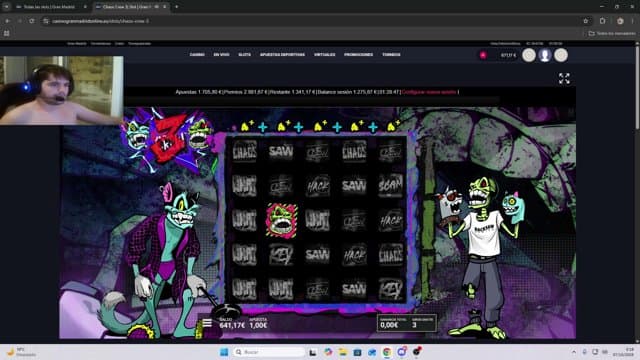This screenshot has width=640, height=360.
Task: Open the Windows Start menu
Action: (224, 352)
